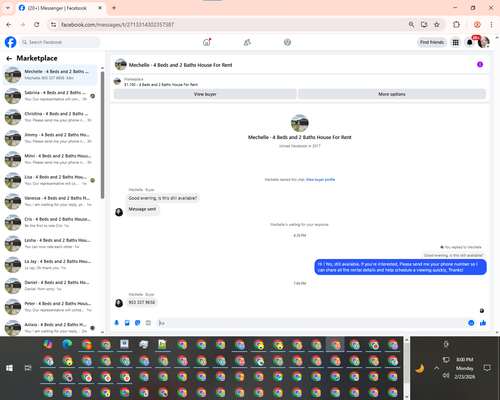Click 'Good evening, is this still available?' message
The image size is (500, 400).
point(163,198)
